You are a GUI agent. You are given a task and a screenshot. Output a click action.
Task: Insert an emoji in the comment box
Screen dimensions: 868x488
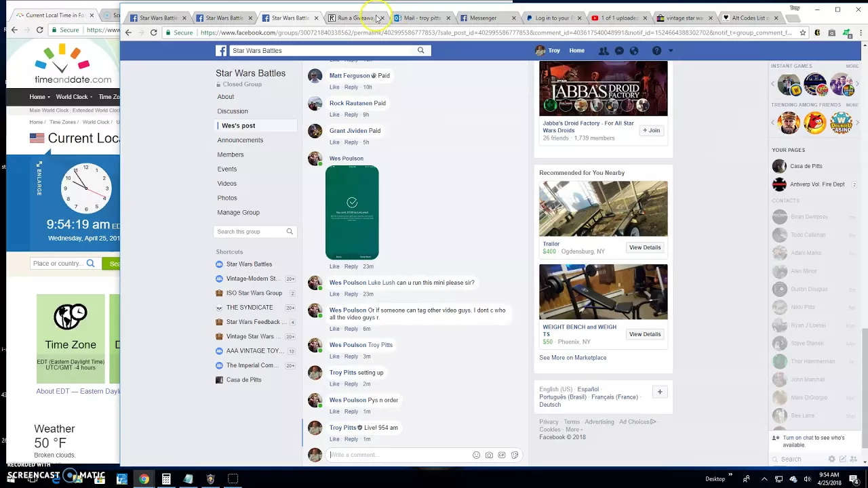476,455
